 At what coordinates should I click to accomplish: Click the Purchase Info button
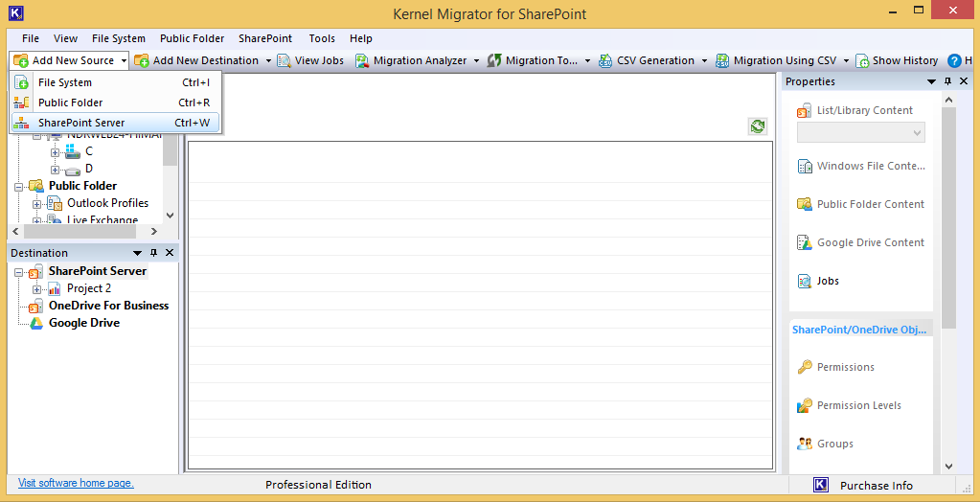(876, 486)
